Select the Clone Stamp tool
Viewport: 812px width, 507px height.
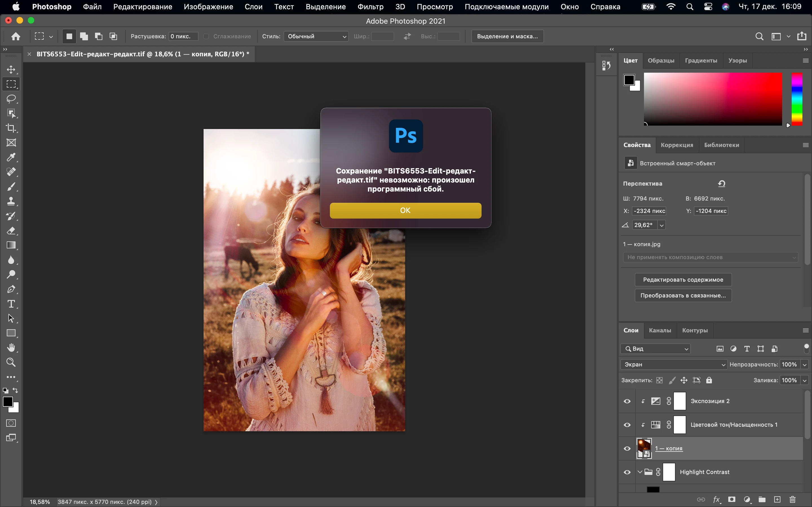pos(11,201)
